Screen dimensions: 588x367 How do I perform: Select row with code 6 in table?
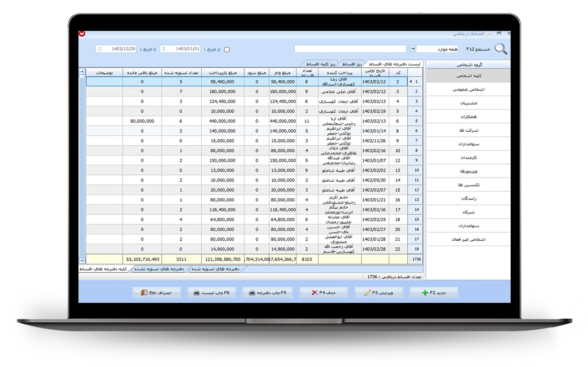397,121
